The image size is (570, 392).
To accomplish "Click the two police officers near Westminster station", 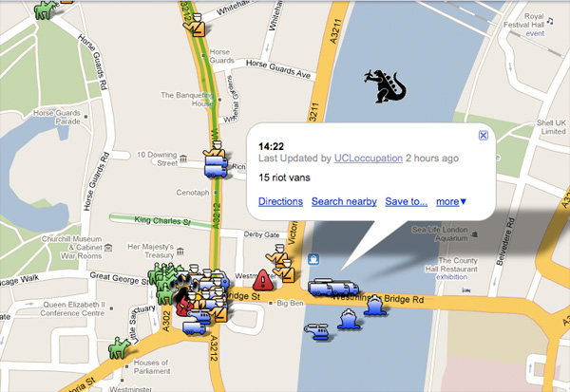I will pyautogui.click(x=281, y=264).
